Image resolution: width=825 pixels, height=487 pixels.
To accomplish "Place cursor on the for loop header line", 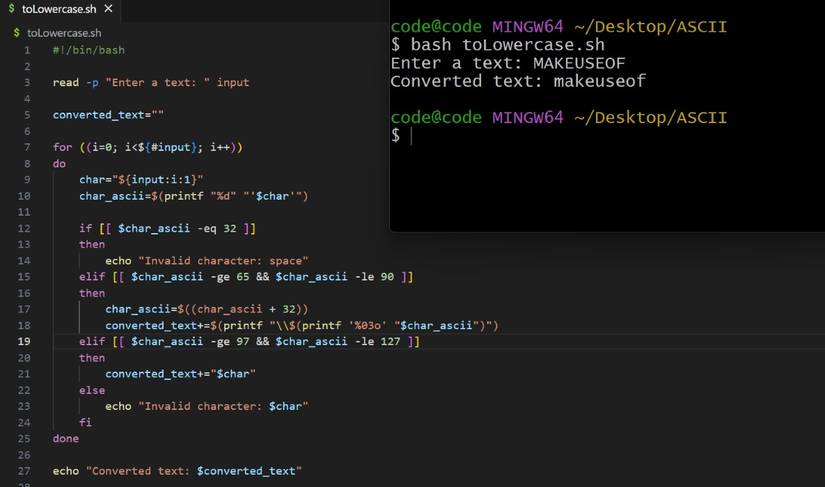I will [148, 147].
